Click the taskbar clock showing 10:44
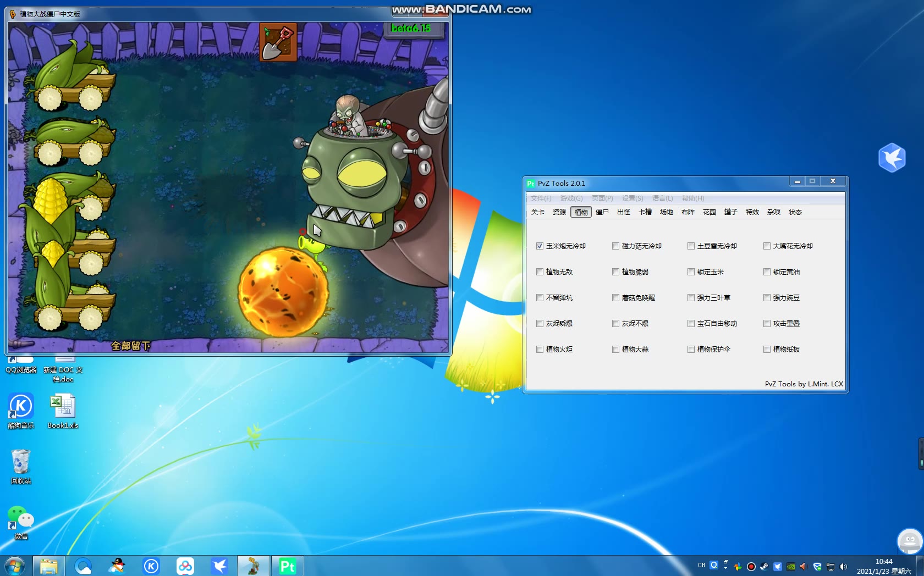 884,566
